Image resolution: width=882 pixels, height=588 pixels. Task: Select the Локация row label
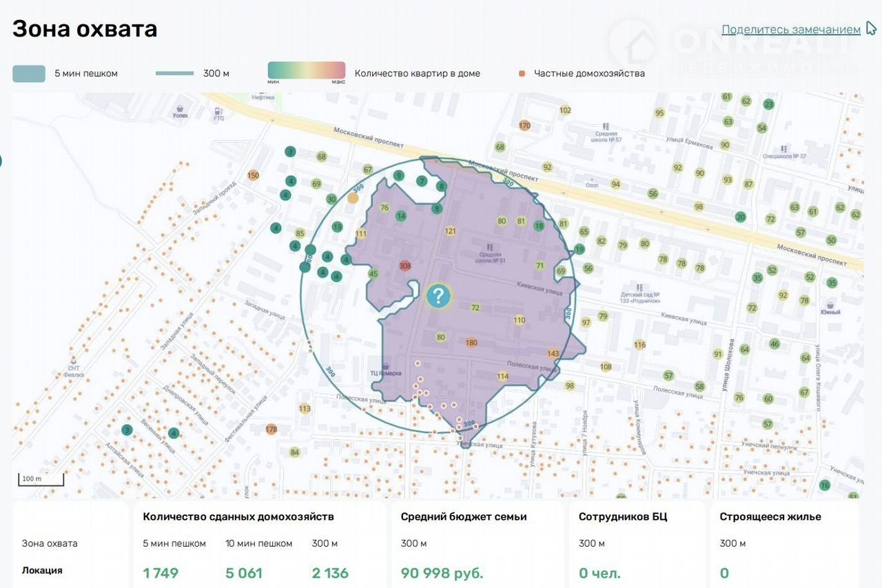pos(42,570)
